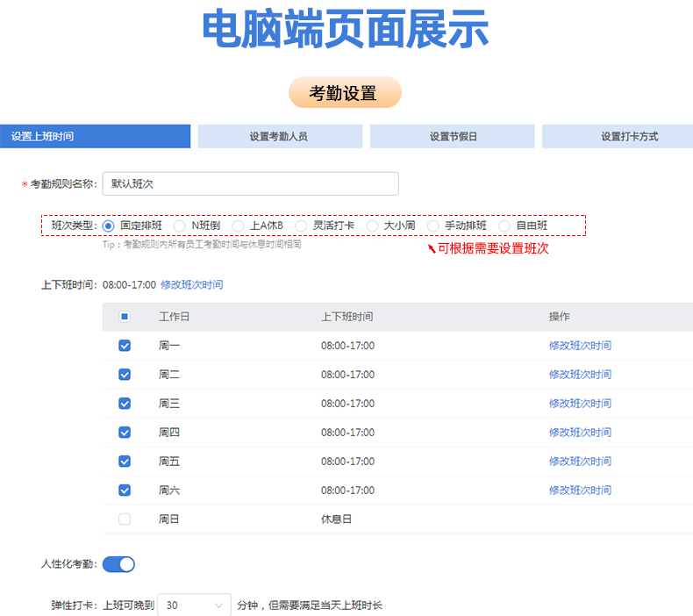Select 固定排班 radio option

click(108, 226)
